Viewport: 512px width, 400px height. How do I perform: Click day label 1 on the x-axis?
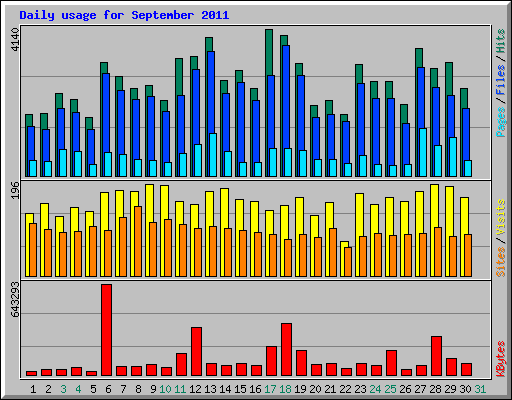click(x=33, y=389)
